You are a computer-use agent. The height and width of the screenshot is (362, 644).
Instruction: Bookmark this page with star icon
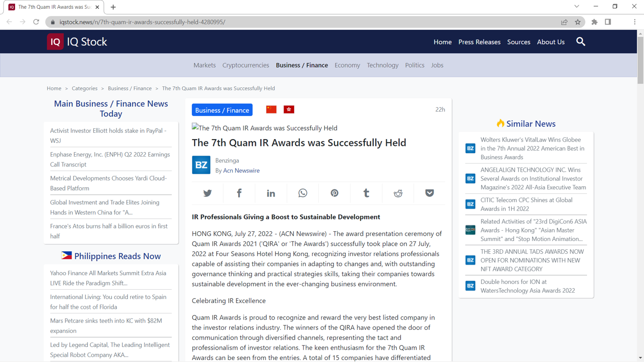(x=578, y=22)
